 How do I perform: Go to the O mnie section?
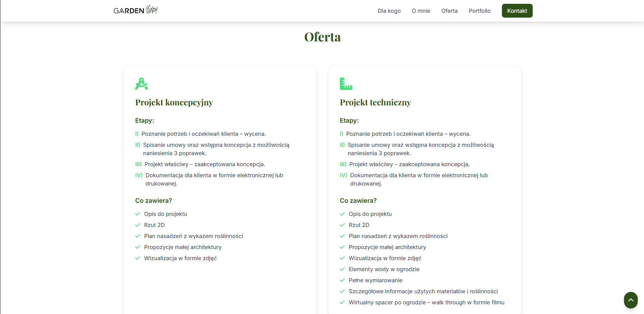point(421,11)
